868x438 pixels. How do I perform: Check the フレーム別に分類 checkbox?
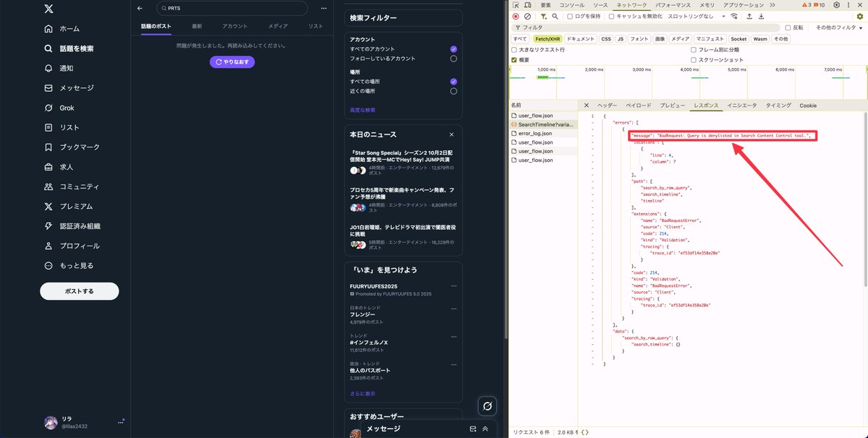click(694, 50)
